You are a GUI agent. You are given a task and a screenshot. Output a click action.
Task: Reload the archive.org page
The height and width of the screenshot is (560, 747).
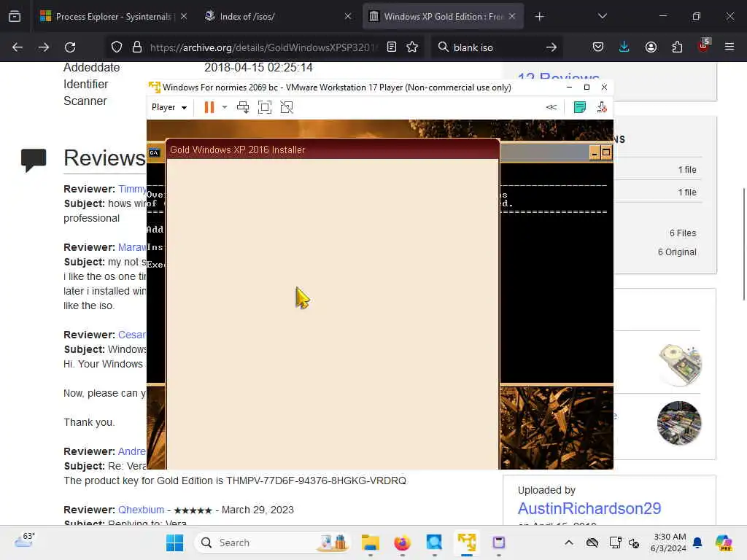(70, 47)
